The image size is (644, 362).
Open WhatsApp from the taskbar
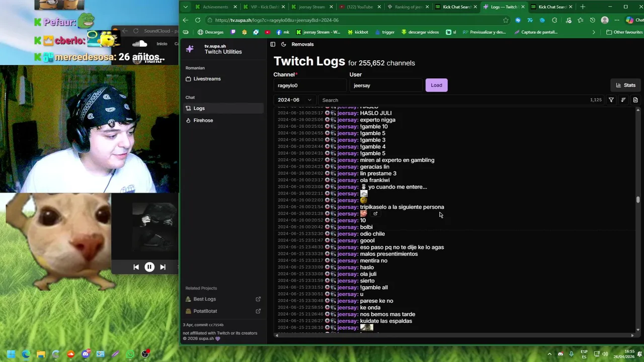click(130, 354)
